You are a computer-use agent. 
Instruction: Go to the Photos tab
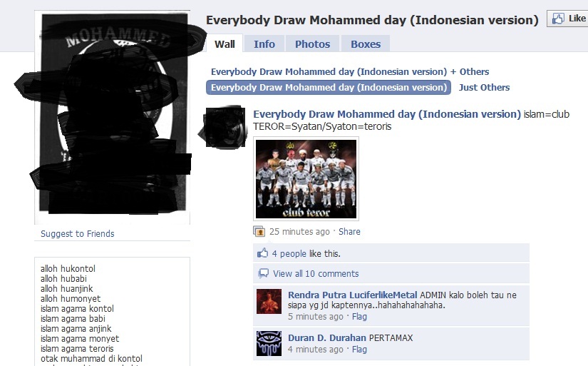(312, 44)
